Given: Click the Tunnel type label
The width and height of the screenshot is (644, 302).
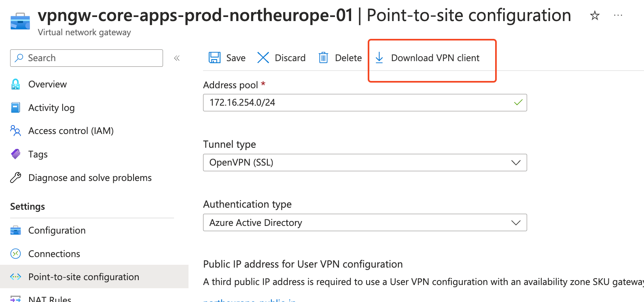Looking at the screenshot, I should (229, 145).
